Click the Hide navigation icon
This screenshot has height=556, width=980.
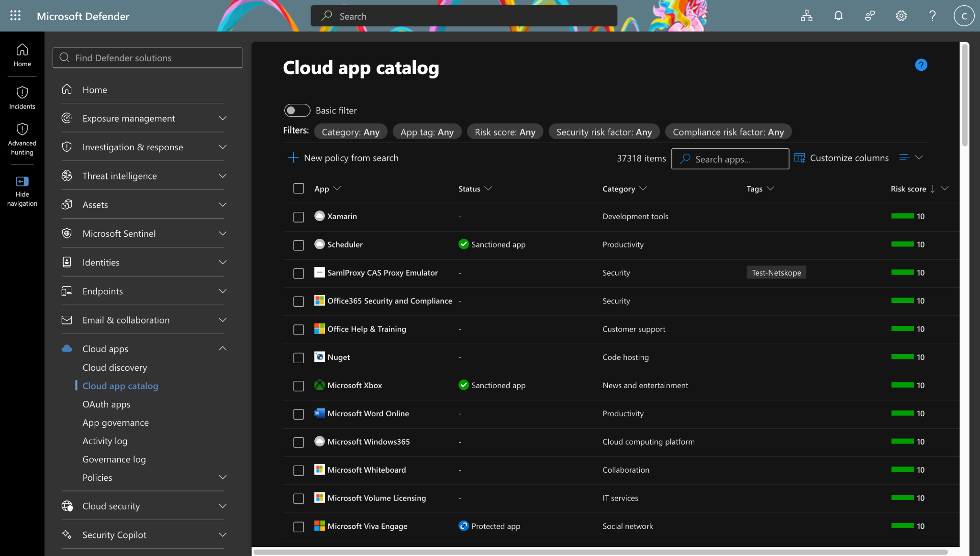tap(22, 181)
